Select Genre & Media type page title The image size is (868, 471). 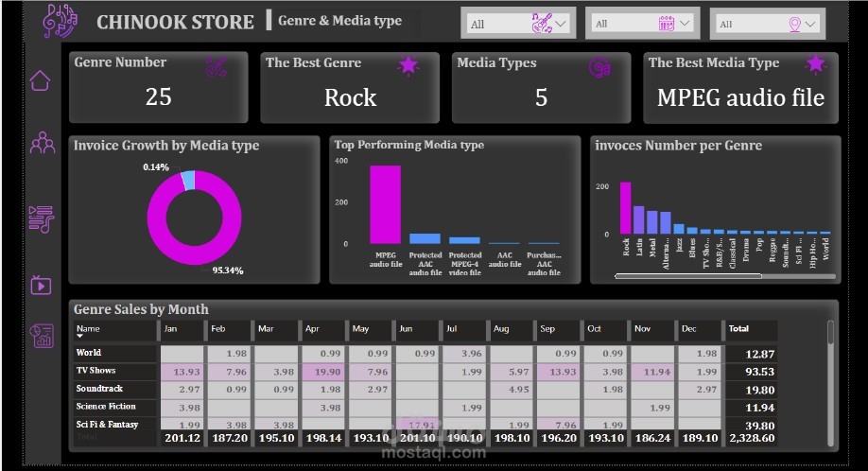(x=339, y=21)
